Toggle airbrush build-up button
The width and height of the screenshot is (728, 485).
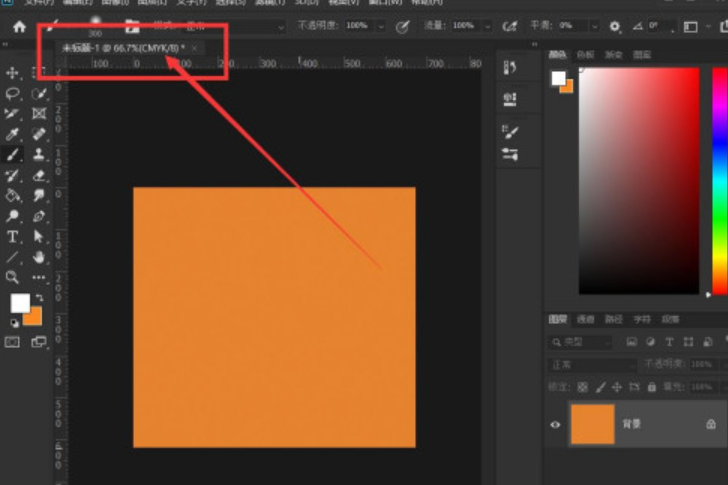(510, 26)
